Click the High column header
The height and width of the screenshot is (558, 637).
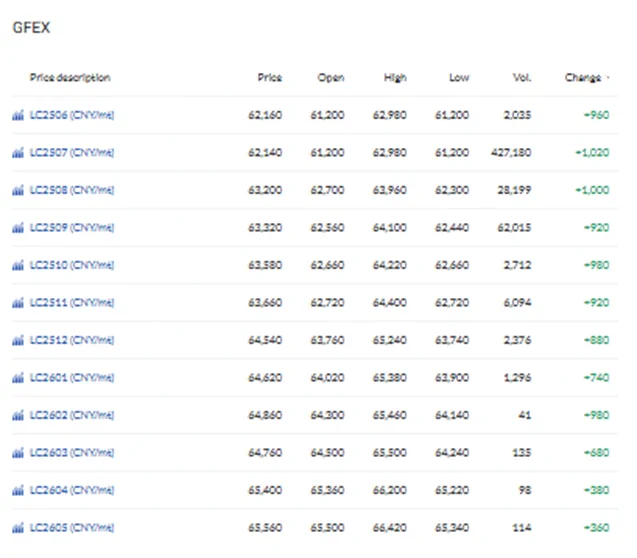(x=395, y=78)
